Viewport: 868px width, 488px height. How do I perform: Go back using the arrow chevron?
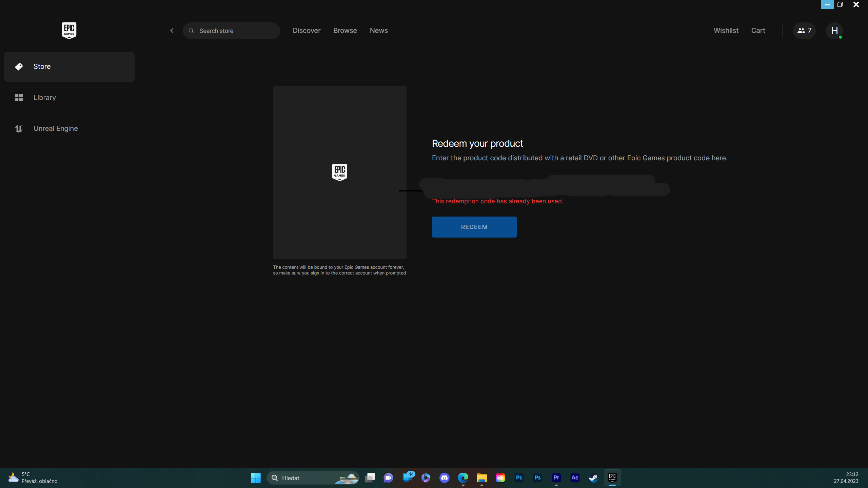coord(172,31)
